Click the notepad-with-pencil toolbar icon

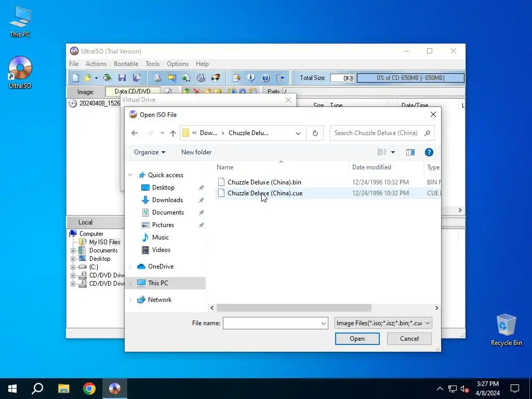coord(236,78)
